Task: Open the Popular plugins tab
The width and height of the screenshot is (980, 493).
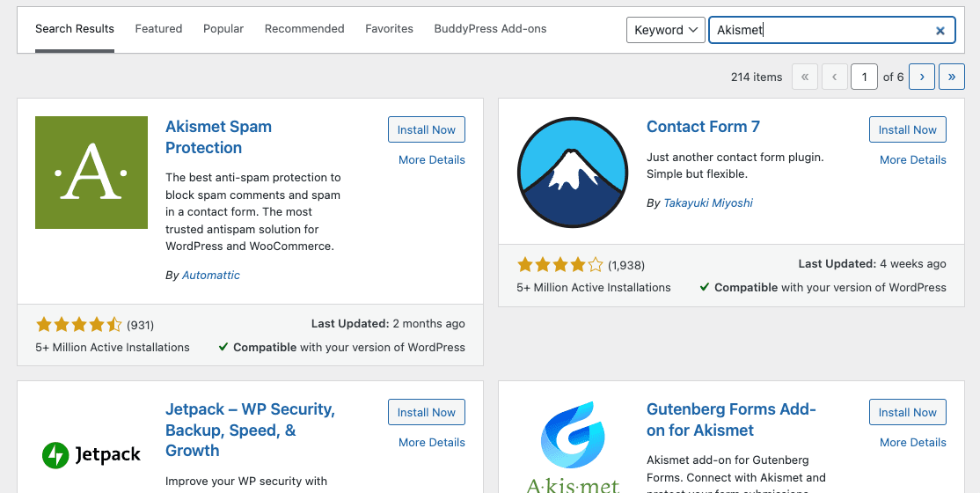Action: click(223, 29)
